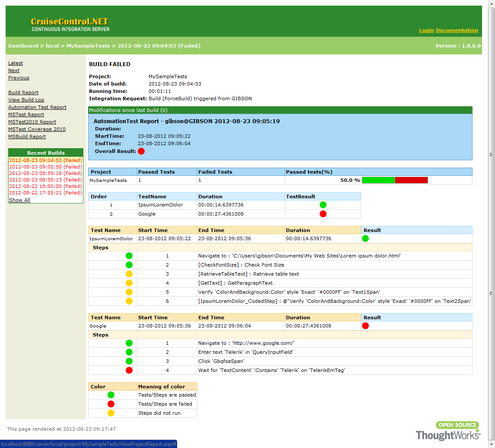Click yellow legend dot for steps not run

(111, 413)
